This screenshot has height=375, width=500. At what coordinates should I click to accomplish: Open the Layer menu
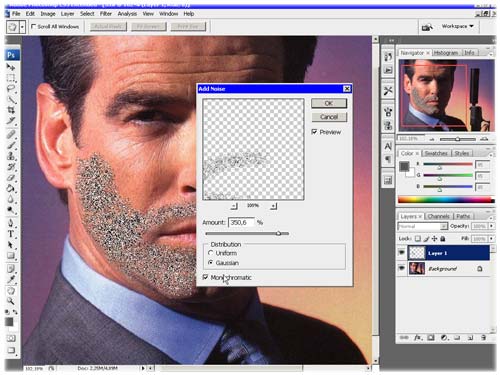[67, 14]
